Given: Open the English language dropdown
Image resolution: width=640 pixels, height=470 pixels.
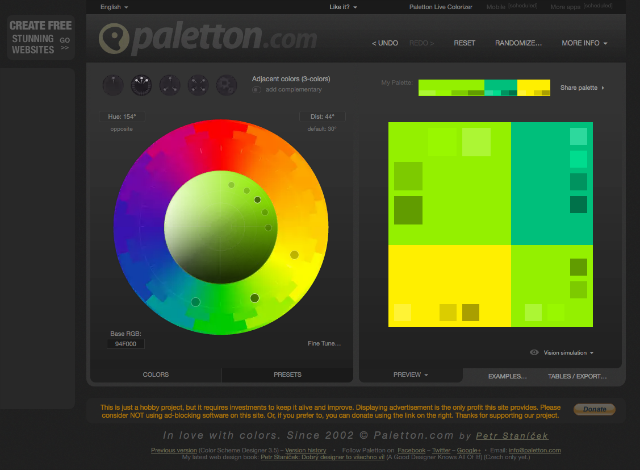Looking at the screenshot, I should point(114,7).
